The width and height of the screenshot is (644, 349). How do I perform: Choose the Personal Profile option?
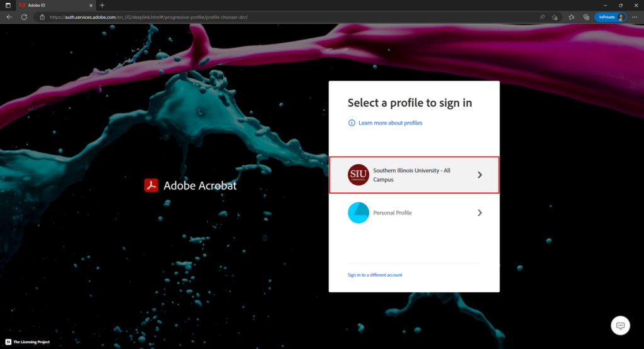pyautogui.click(x=414, y=213)
